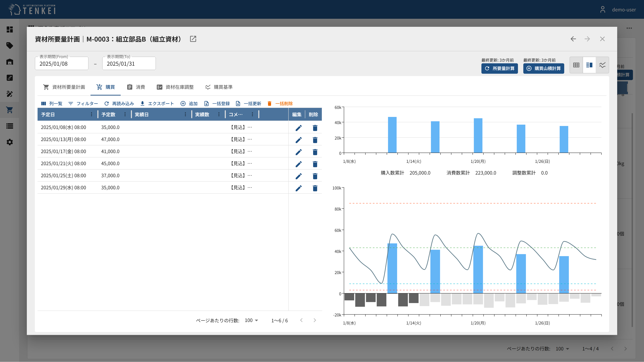Click the shopping cart icon in the left sidebar
This screenshot has height=362, width=644.
click(x=10, y=110)
